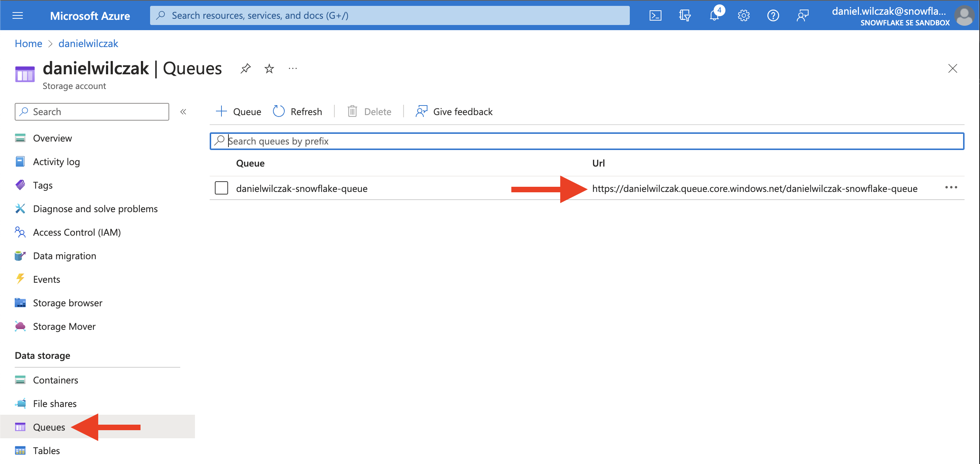Open Diagnose and solve problems
The image size is (980, 464).
point(95,209)
